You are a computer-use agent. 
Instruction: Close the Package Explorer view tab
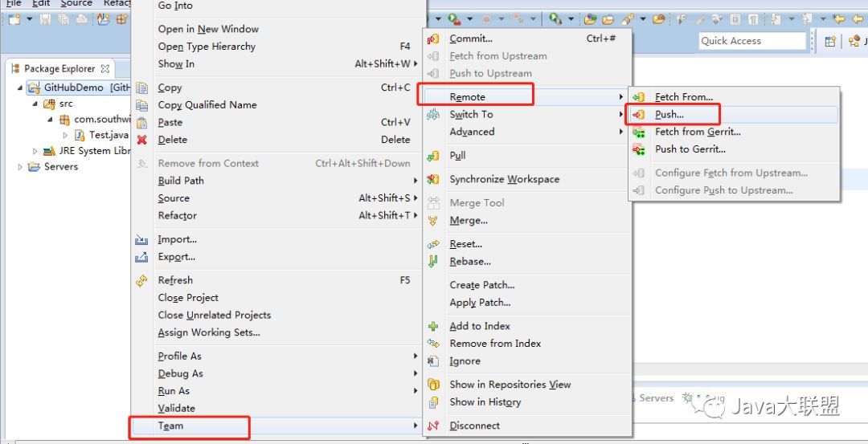pyautogui.click(x=105, y=69)
